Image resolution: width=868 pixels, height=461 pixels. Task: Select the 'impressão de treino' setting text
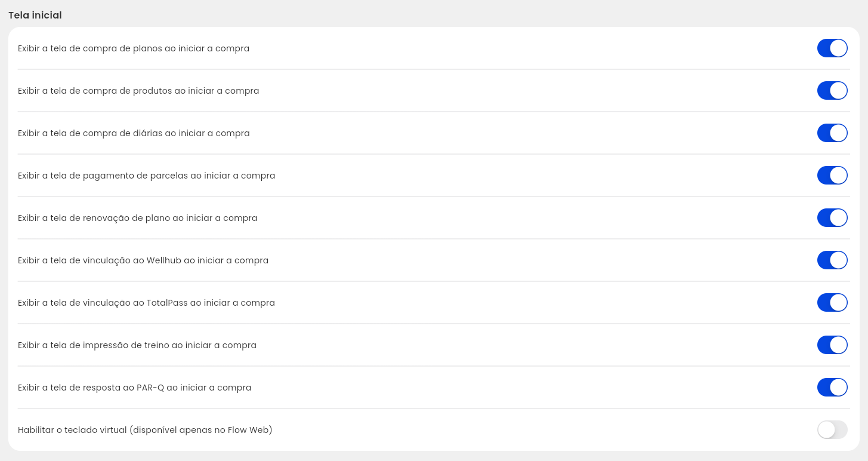137,345
